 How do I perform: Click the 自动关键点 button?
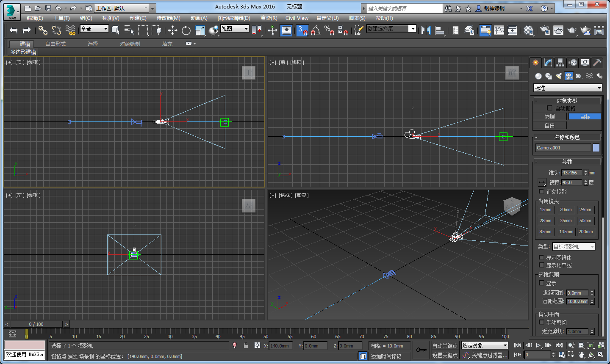click(445, 346)
